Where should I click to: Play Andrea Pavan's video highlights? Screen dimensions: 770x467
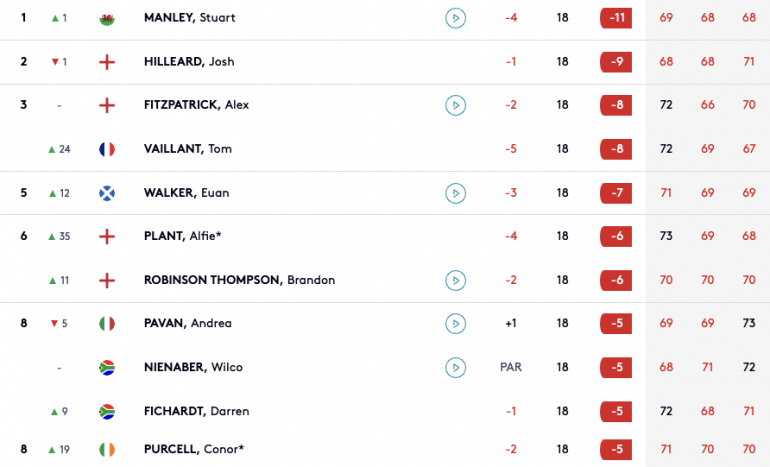455,324
